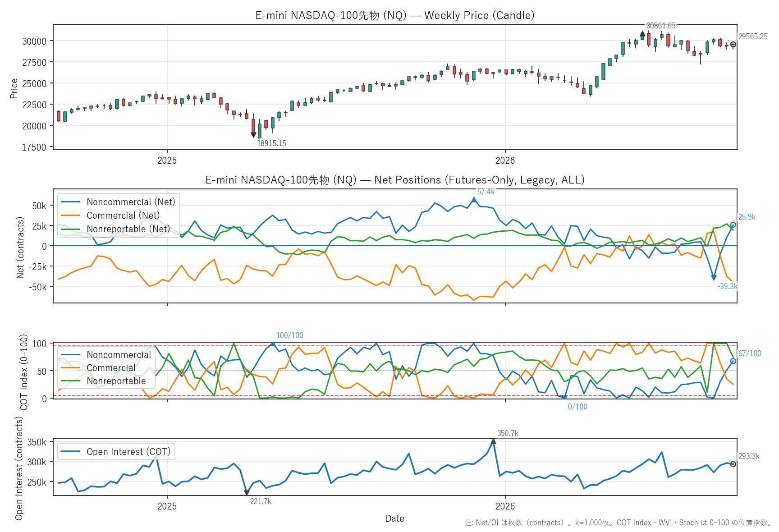Click the 2026 tick under the price chart
779x532 pixels.
505,160
